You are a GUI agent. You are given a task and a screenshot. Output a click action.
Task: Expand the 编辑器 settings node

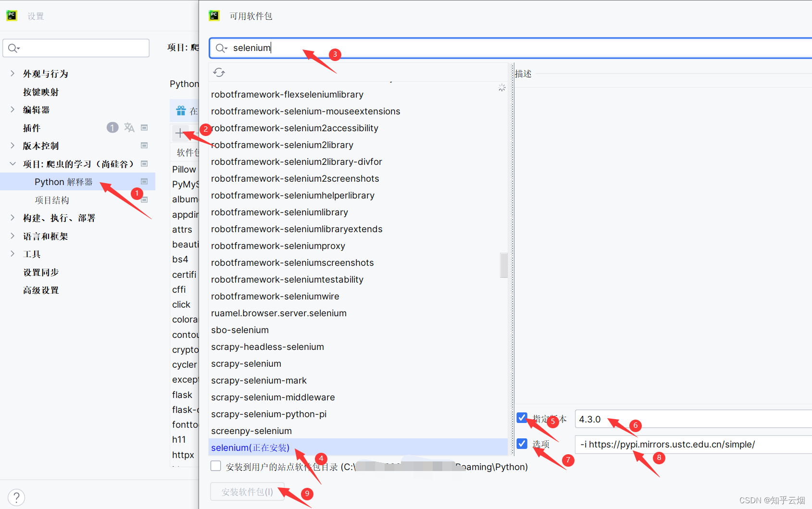click(12, 110)
